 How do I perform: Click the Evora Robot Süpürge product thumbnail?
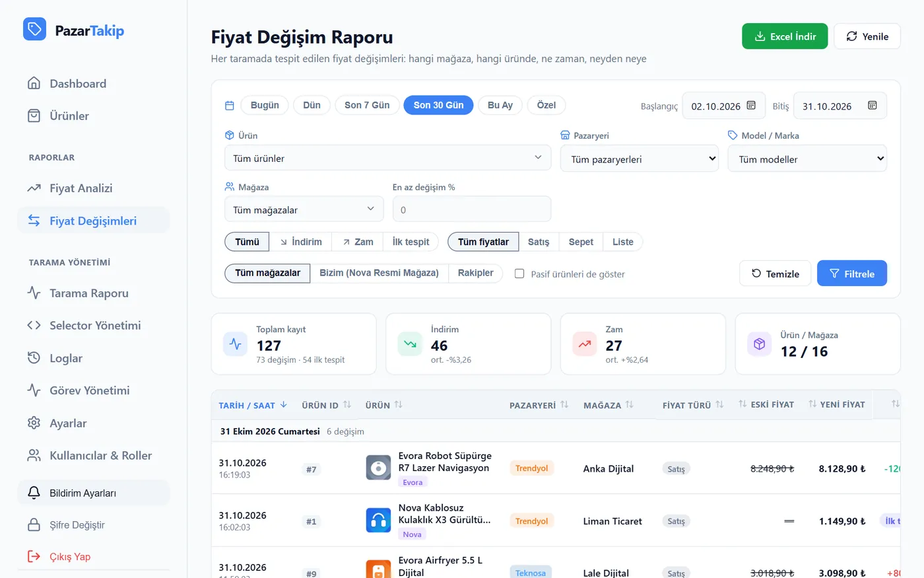378,468
